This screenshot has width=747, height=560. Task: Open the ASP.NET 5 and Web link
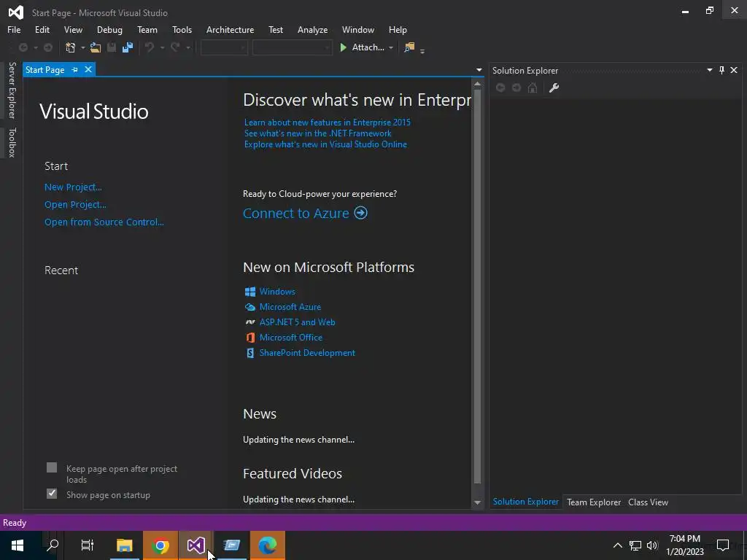298,322
